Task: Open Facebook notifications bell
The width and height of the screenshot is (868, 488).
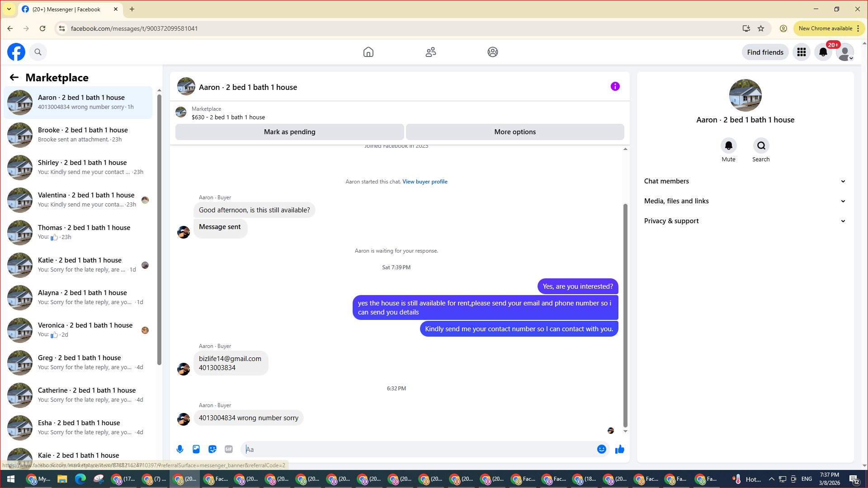Action: tap(823, 52)
